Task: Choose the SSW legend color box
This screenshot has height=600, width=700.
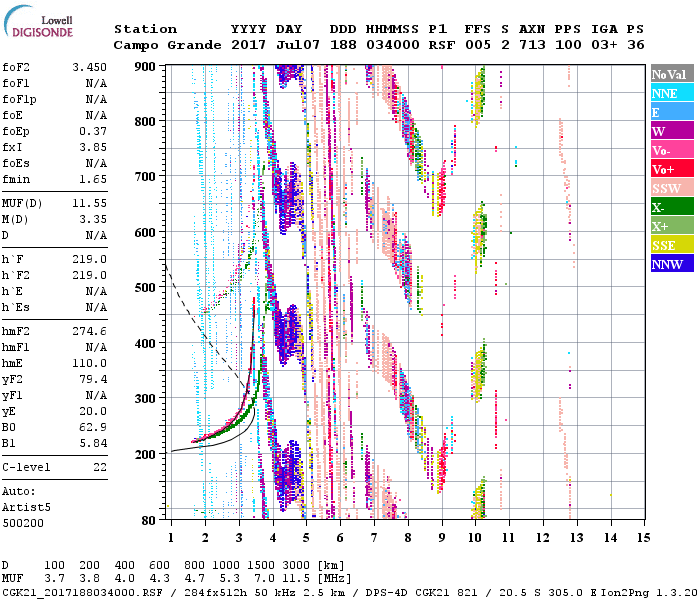Action: pos(671,188)
